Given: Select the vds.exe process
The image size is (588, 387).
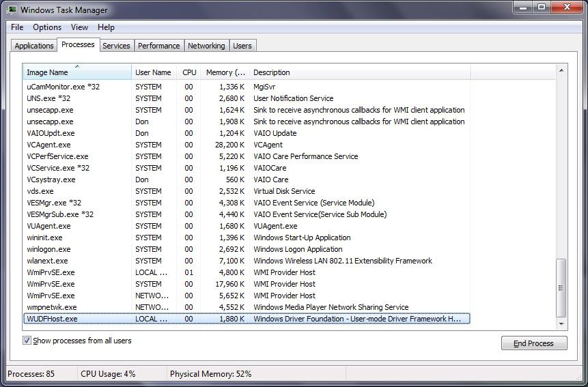Looking at the screenshot, I should pyautogui.click(x=247, y=191).
